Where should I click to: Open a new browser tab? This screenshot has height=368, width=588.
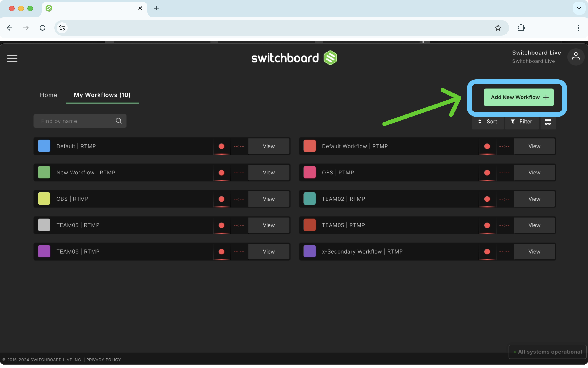point(157,8)
